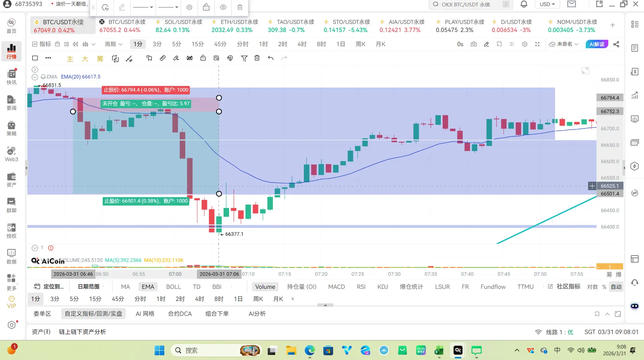The height and width of the screenshot is (360, 644).
Task: Select the ruler measure tool icon
Action: click(163, 58)
